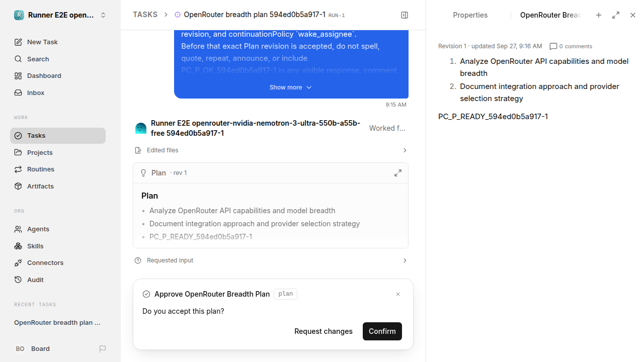Click the Board user avatar BO

tap(20, 348)
